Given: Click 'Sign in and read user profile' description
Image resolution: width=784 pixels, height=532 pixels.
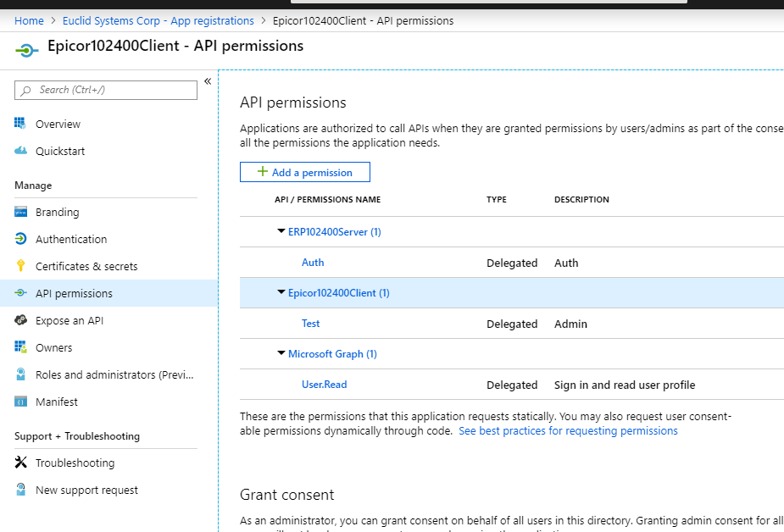Looking at the screenshot, I should (625, 385).
